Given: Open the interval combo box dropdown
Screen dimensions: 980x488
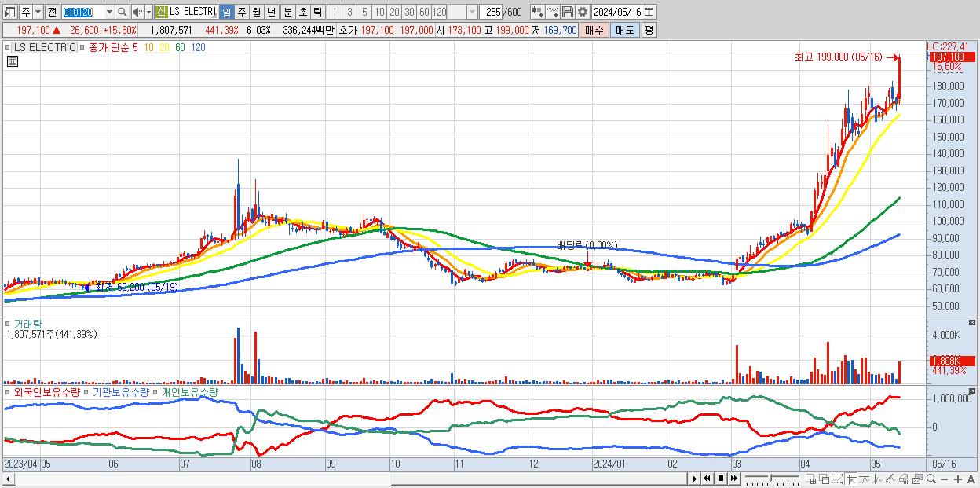Looking at the screenshot, I should pyautogui.click(x=472, y=12).
